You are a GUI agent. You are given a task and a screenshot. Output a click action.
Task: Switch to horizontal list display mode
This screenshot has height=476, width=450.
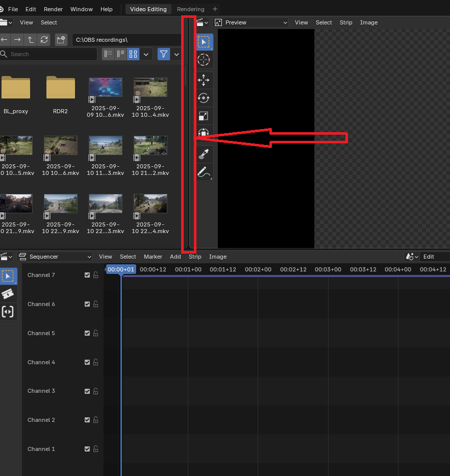point(120,55)
